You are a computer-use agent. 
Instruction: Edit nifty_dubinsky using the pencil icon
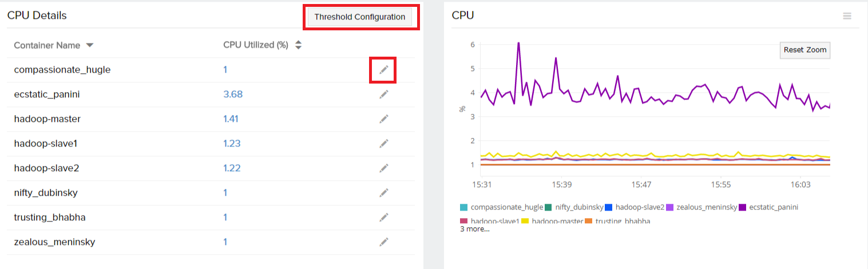click(x=383, y=193)
